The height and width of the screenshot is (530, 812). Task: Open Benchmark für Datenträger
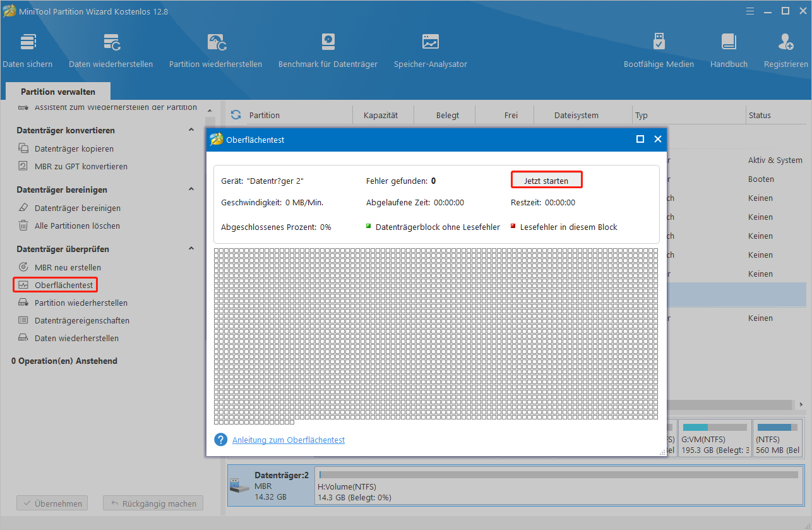tap(328, 51)
